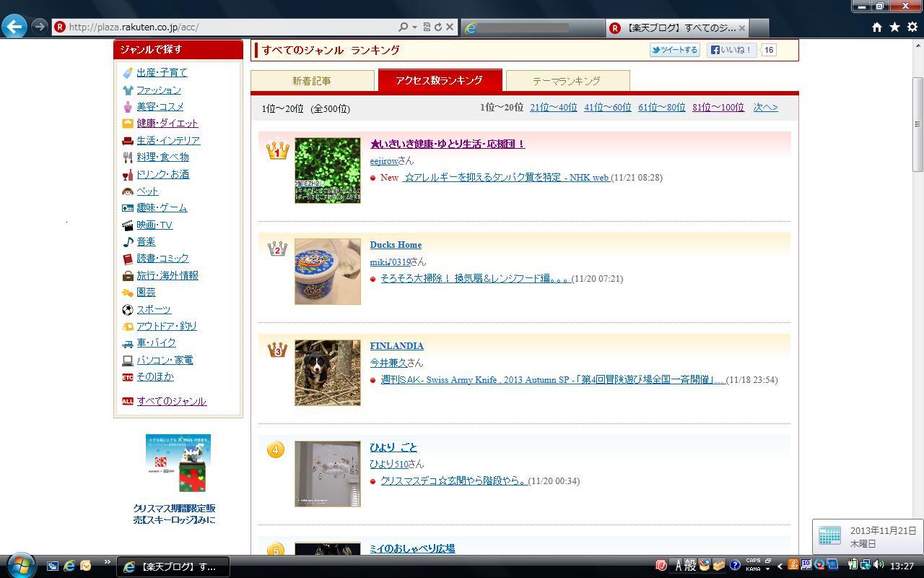The width and height of the screenshot is (924, 578).
Task: Select the 健康・ダイエット genre link
Action: (x=167, y=124)
